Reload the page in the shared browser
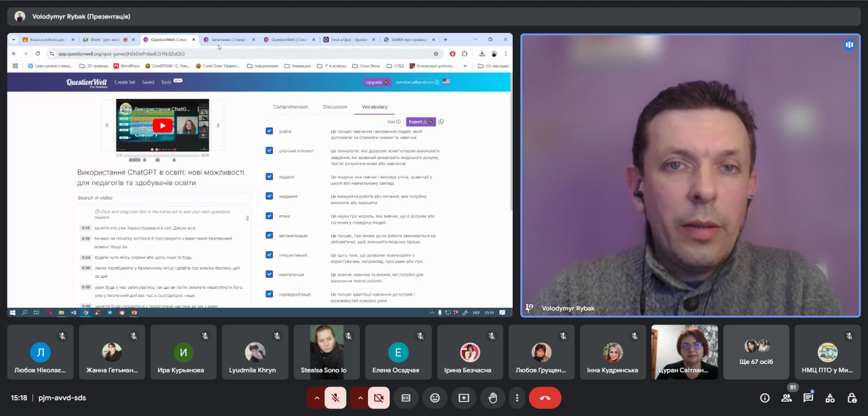The image size is (868, 416). tap(38, 54)
